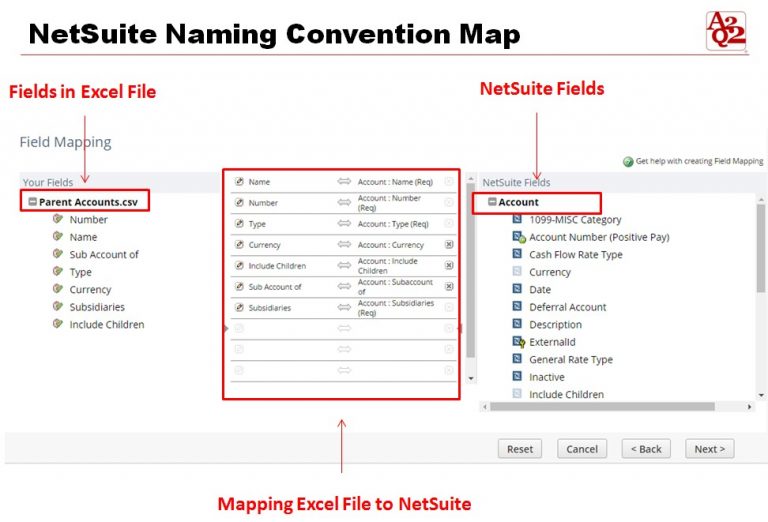This screenshot has width=768, height=522.
Task: Select General Rate Type NetSuite field
Action: pos(571,360)
